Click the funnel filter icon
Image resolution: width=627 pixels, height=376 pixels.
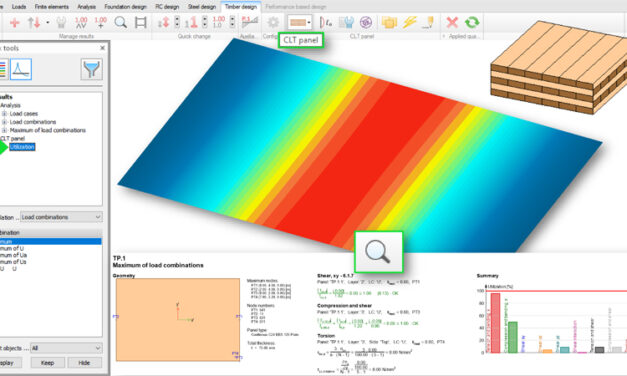[91, 69]
